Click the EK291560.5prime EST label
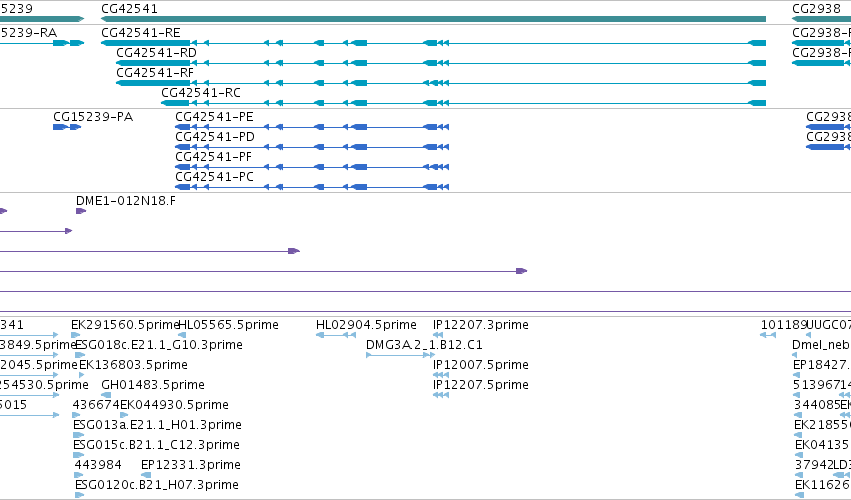The width and height of the screenshot is (851, 500). [125, 325]
